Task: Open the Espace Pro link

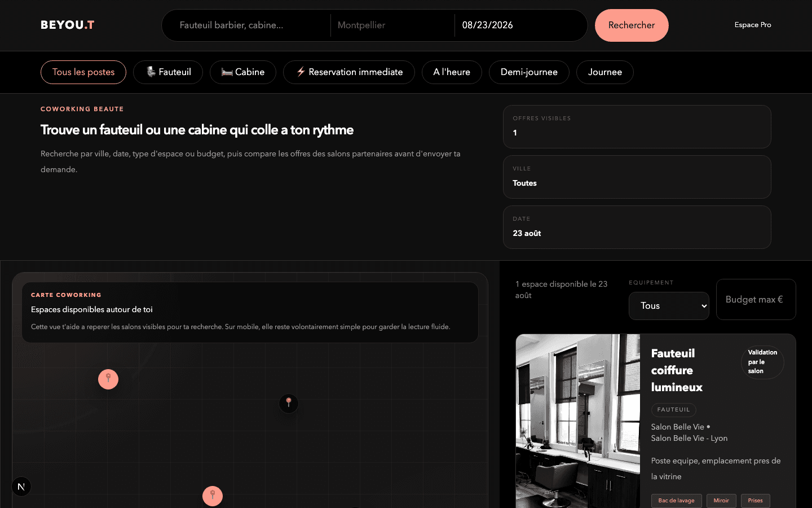Action: tap(753, 25)
